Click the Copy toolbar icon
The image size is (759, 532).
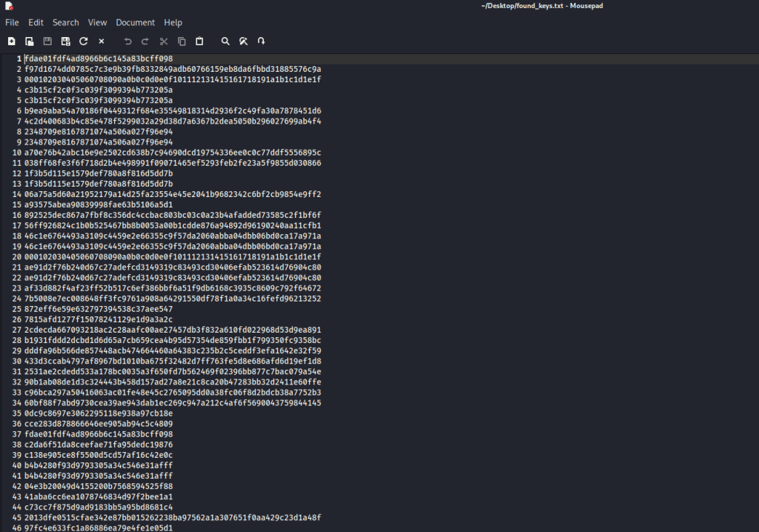click(x=181, y=41)
